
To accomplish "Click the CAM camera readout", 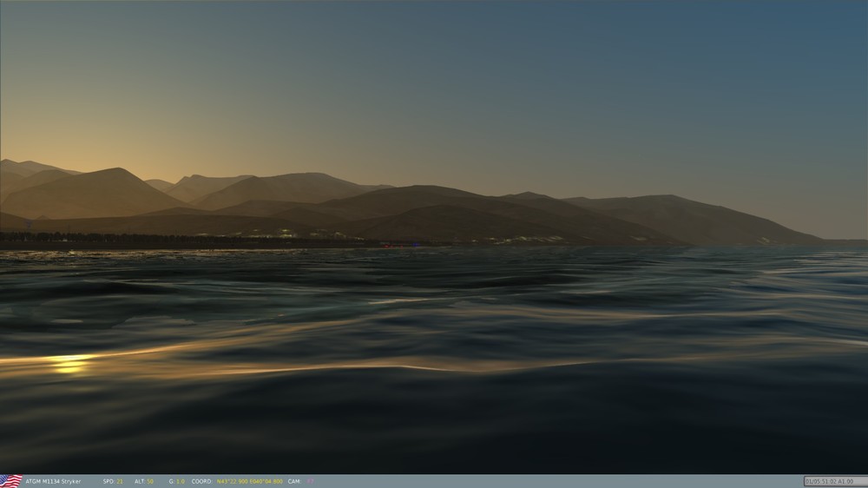I will pyautogui.click(x=301, y=481).
